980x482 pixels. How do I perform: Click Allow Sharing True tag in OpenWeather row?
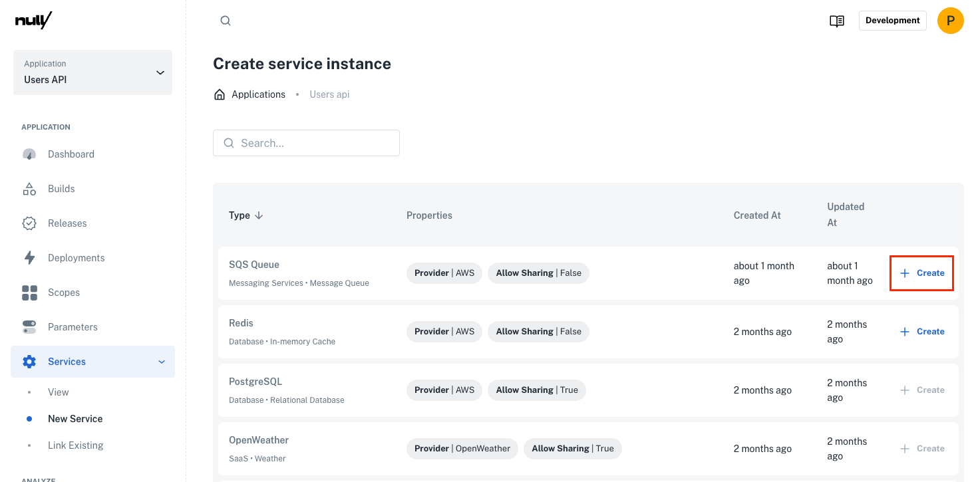point(573,449)
